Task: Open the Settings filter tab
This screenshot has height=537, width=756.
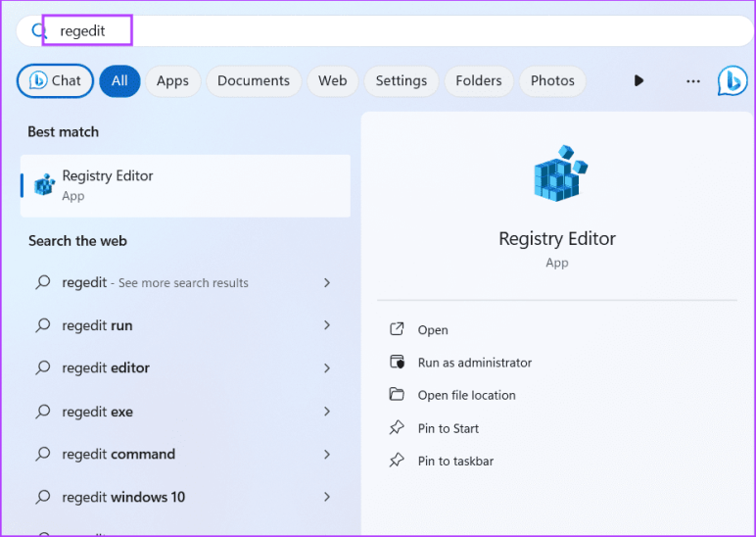Action: 401,80
